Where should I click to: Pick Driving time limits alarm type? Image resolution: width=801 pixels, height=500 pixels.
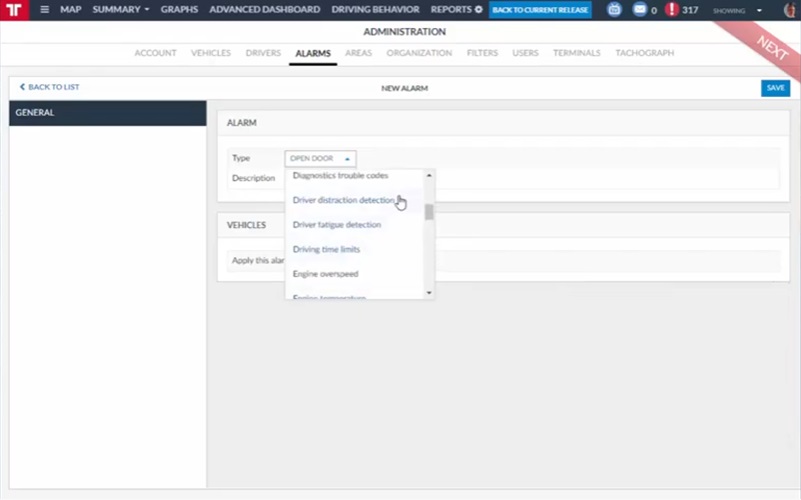pos(326,249)
